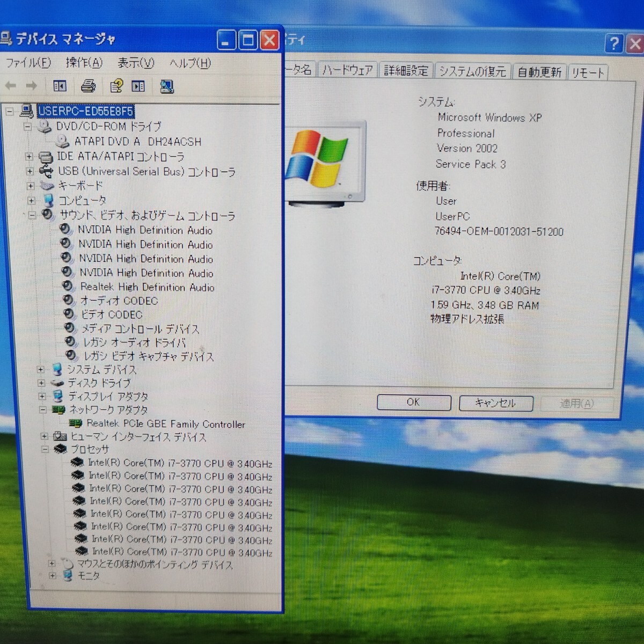
Task: Click the サウンド、ビデオ、およびゲーム コントローラ icon
Action: point(48,215)
